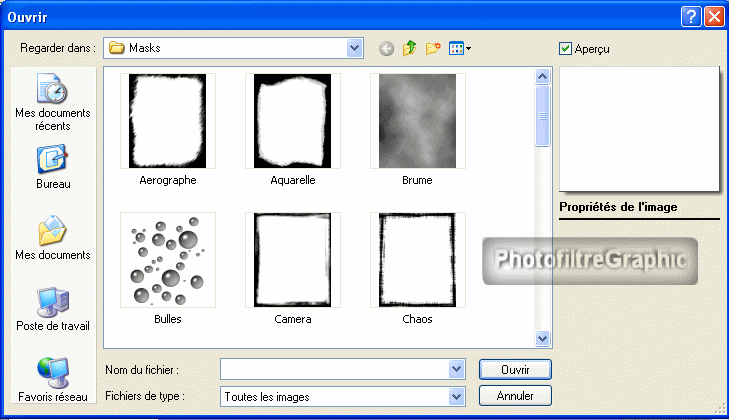
Task: Go to Bureau in the places bar
Action: (51, 167)
